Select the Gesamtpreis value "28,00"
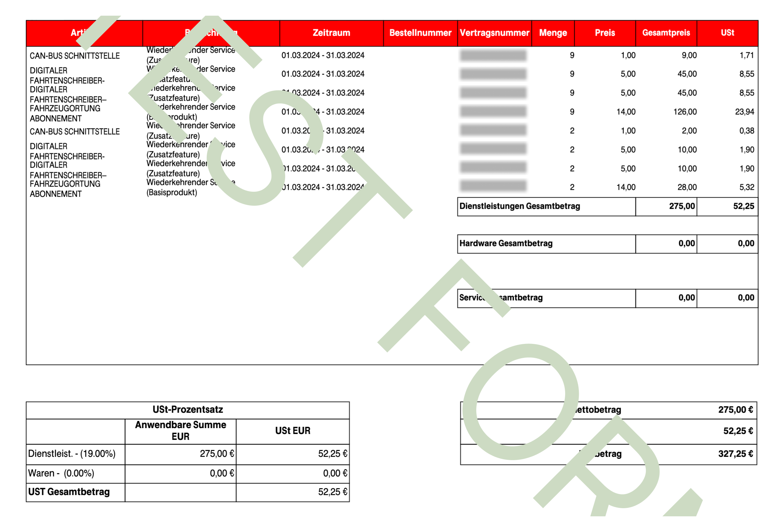 [x=687, y=187]
